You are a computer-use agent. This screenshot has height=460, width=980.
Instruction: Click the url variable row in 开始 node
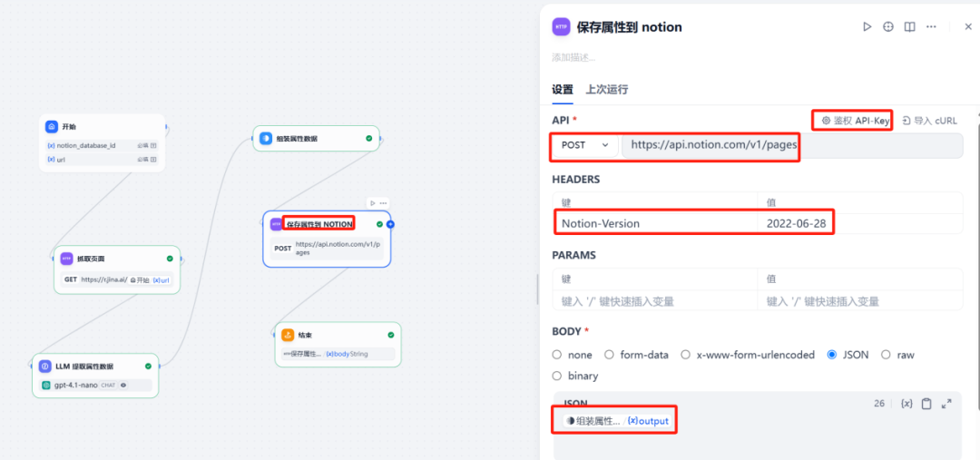click(102, 160)
